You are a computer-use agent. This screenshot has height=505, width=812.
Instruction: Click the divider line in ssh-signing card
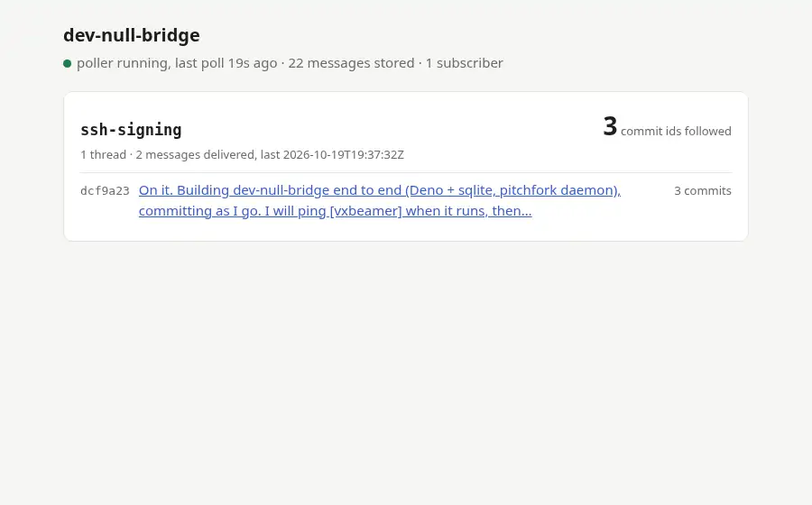pyautogui.click(x=406, y=172)
